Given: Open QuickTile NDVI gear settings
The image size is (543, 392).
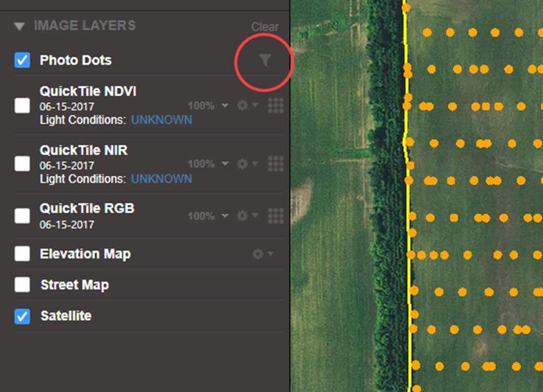Looking at the screenshot, I should tap(247, 105).
